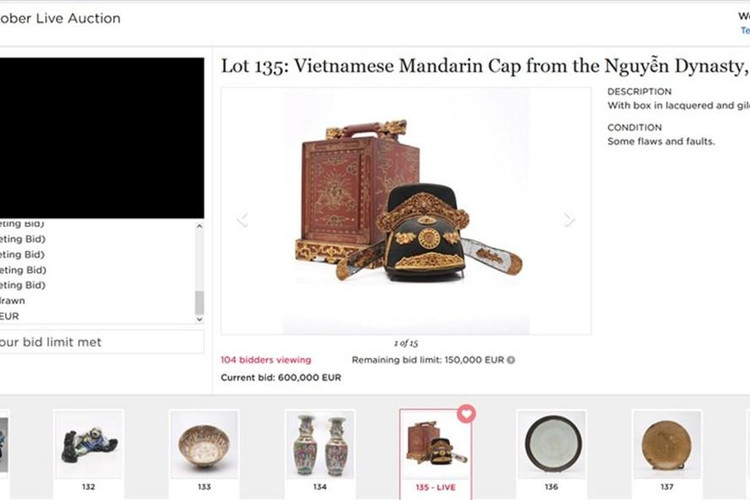This screenshot has width=750, height=500.
Task: Click the 104 bidders viewing text
Action: tap(266, 360)
